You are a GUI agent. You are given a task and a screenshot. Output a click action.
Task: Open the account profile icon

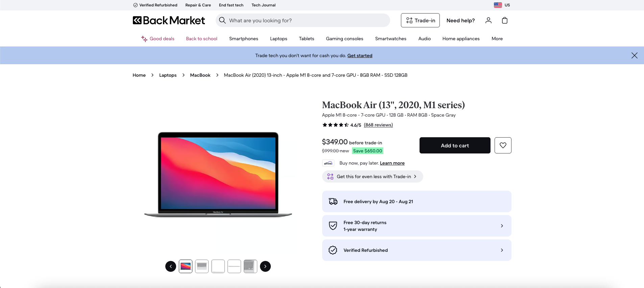(488, 20)
